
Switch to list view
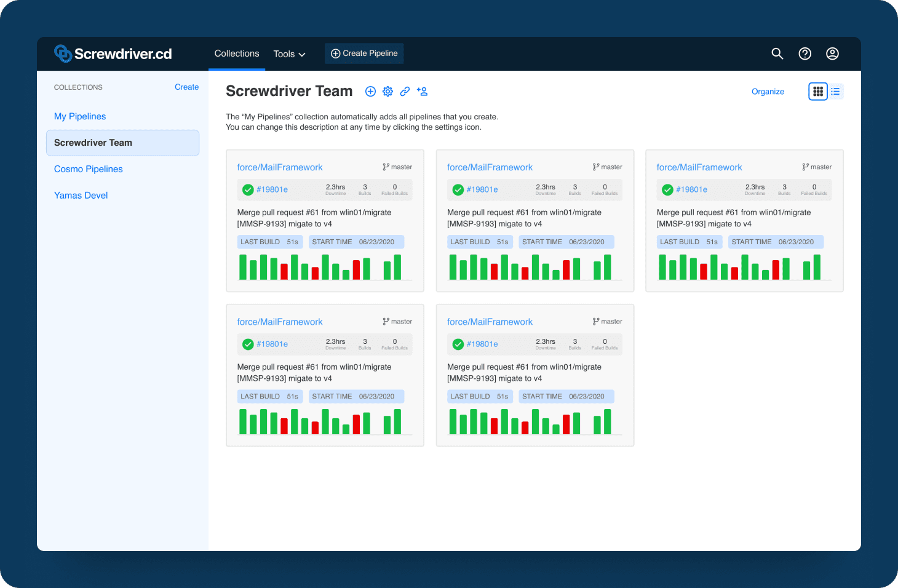click(x=835, y=92)
